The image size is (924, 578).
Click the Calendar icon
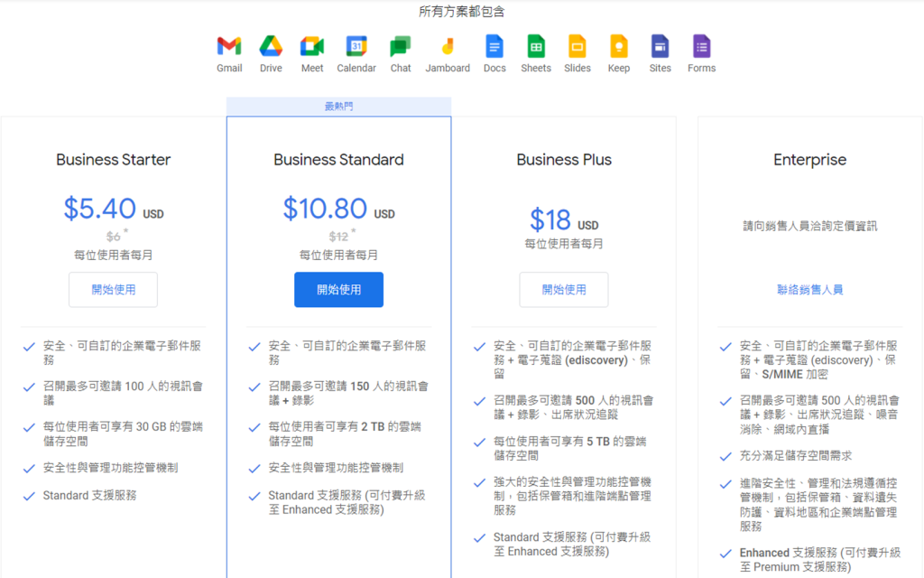[x=356, y=46]
